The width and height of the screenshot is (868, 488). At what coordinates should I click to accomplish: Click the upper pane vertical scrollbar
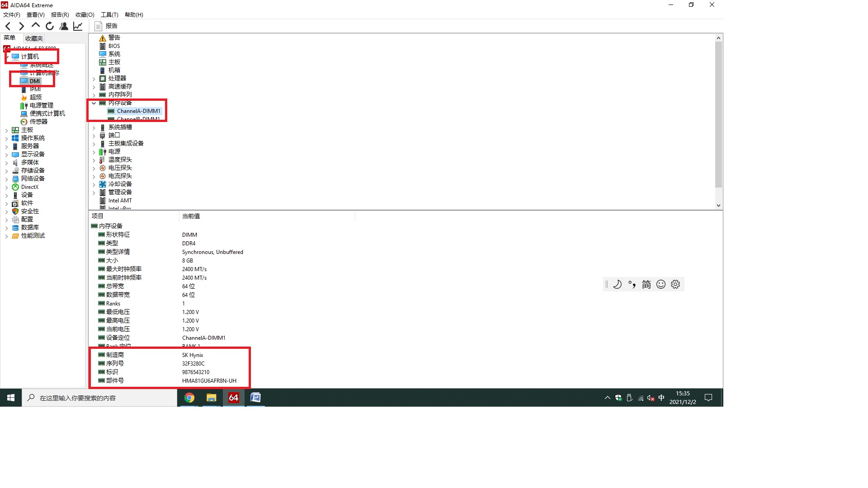pyautogui.click(x=718, y=113)
